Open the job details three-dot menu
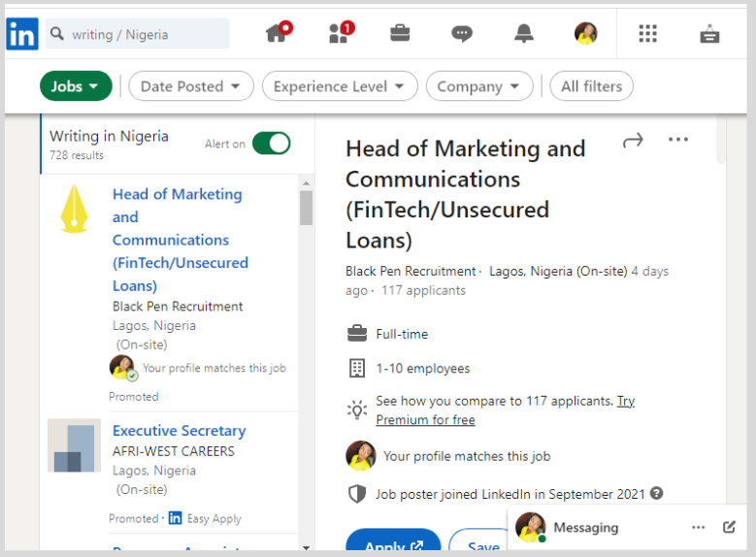Image resolution: width=756 pixels, height=557 pixels. tap(678, 140)
